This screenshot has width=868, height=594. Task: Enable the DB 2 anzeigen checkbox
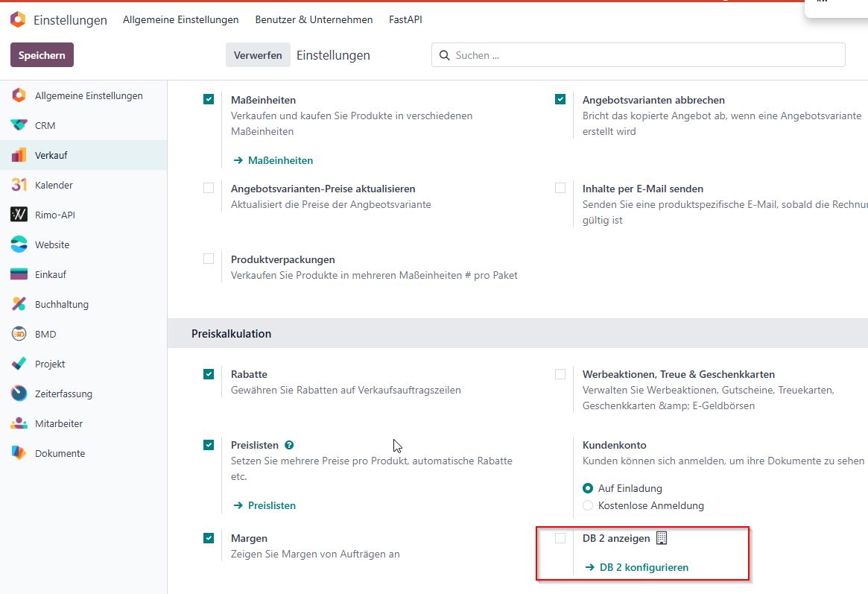click(x=560, y=538)
